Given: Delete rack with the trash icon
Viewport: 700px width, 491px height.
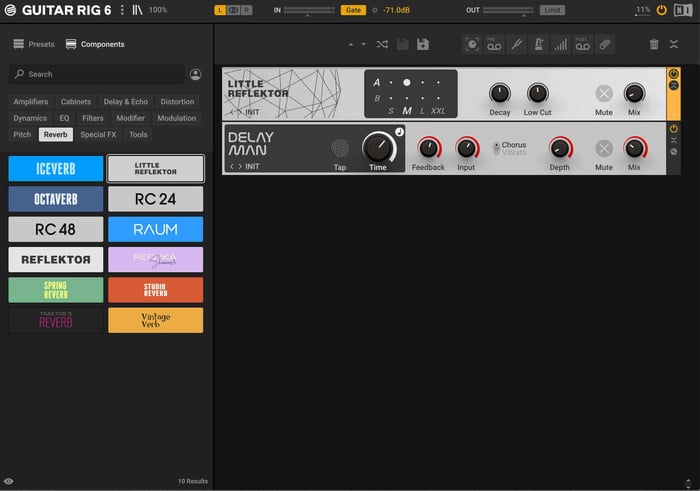Looking at the screenshot, I should click(654, 44).
